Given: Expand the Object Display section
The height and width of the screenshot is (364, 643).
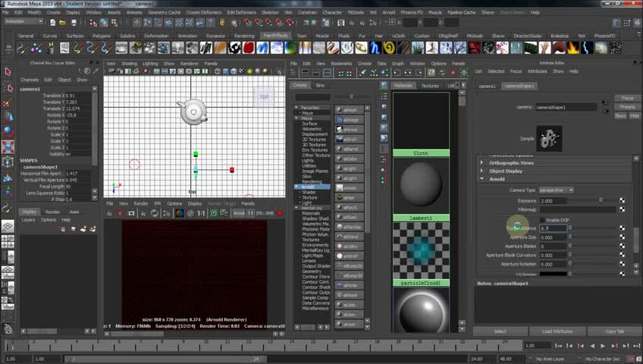Looking at the screenshot, I should tap(507, 171).
